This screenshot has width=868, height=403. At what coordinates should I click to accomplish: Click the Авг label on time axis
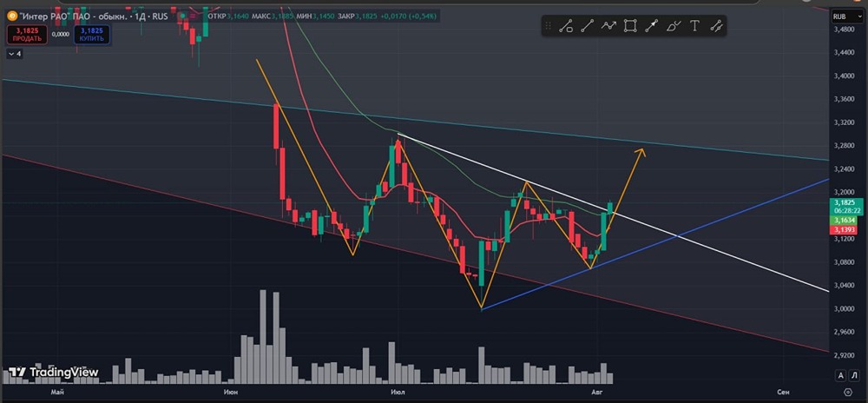[x=597, y=392]
